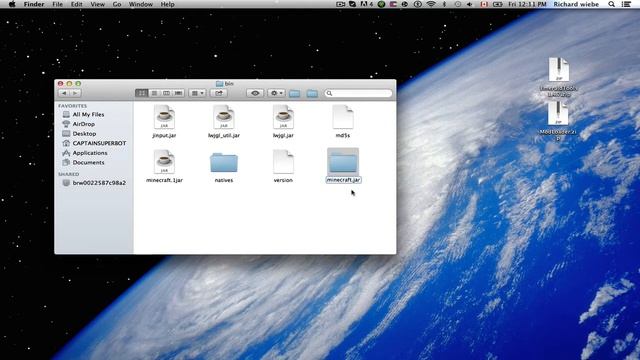Click the second blue folder toolbar icon

(x=312, y=93)
